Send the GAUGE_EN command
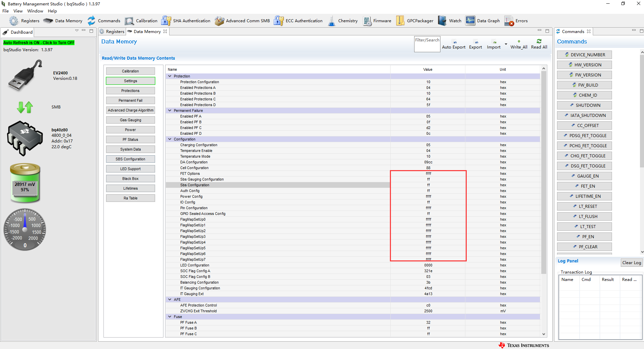The image size is (644, 349). [584, 176]
